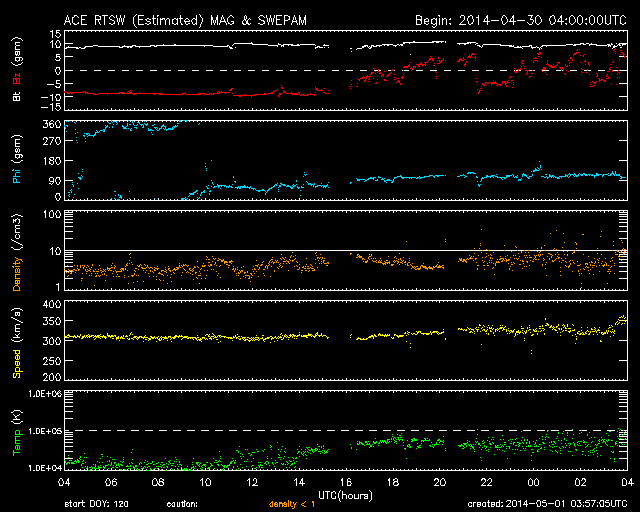This screenshot has height=512, width=640.
Task: Click the "1.0E+06" temperature tick label
Action: point(45,394)
